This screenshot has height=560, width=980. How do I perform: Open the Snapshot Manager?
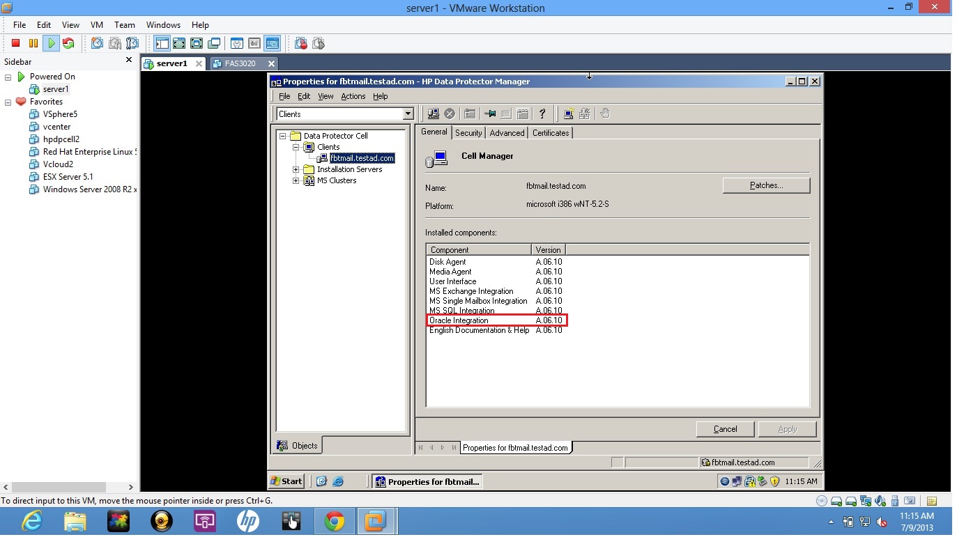click(132, 43)
